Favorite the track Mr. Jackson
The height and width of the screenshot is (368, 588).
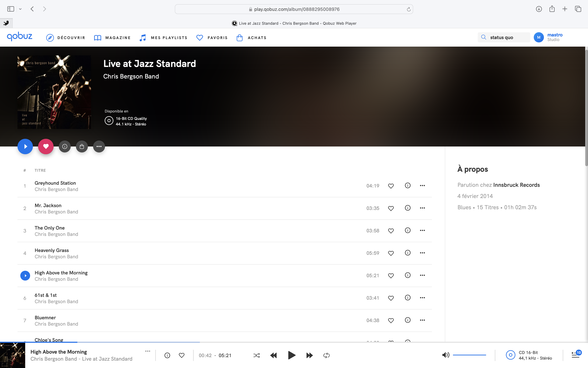tap(391, 208)
